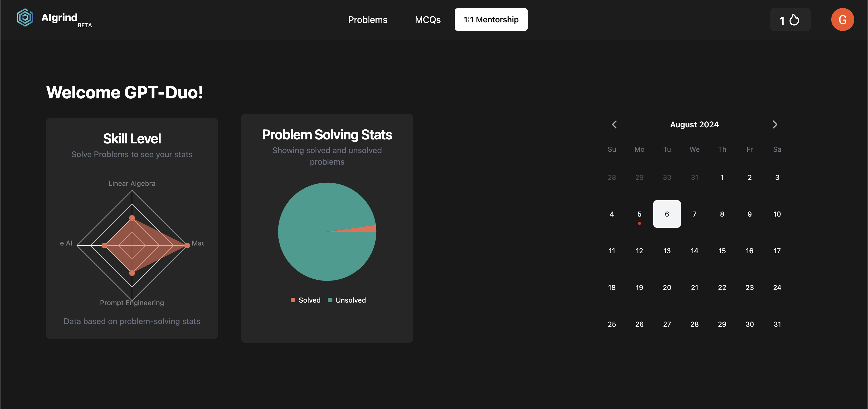Image resolution: width=868 pixels, height=409 pixels.
Task: Click the flame streak icon
Action: click(x=794, y=20)
